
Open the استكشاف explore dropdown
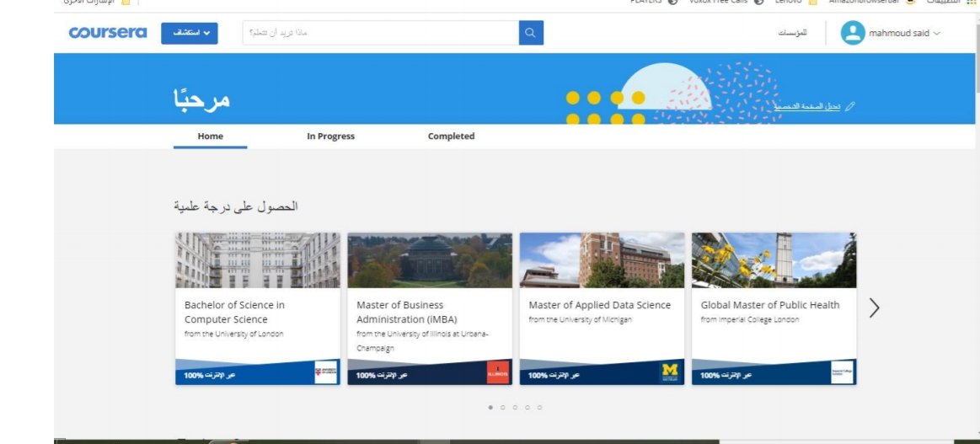(x=190, y=33)
